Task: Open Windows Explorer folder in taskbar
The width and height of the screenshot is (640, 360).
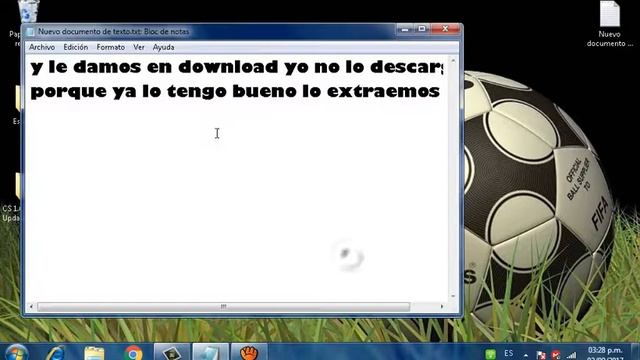Action: click(94, 353)
